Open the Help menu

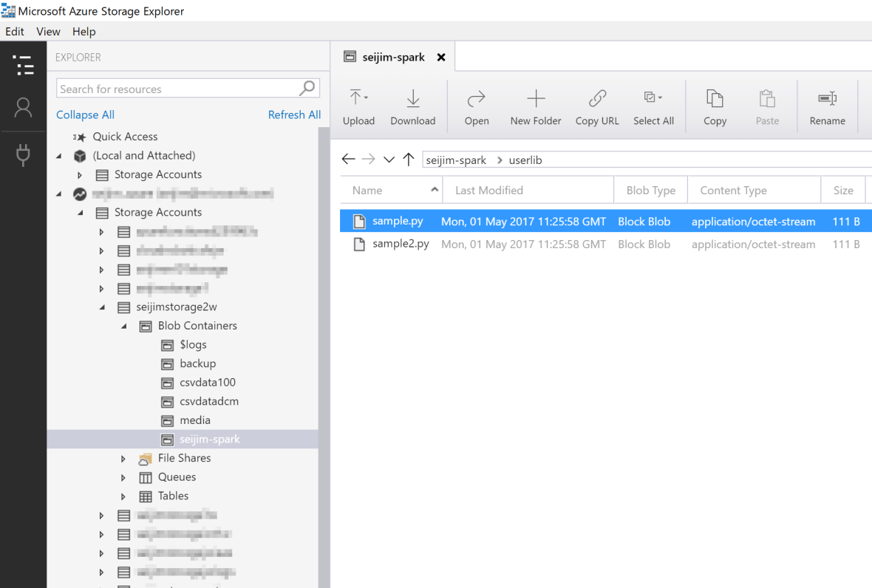pyautogui.click(x=84, y=32)
